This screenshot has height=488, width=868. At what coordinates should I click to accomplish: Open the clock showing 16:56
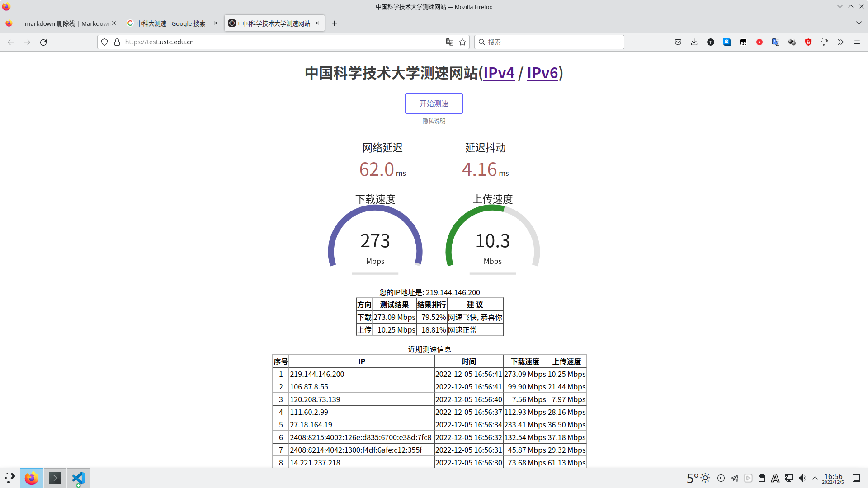833,479
